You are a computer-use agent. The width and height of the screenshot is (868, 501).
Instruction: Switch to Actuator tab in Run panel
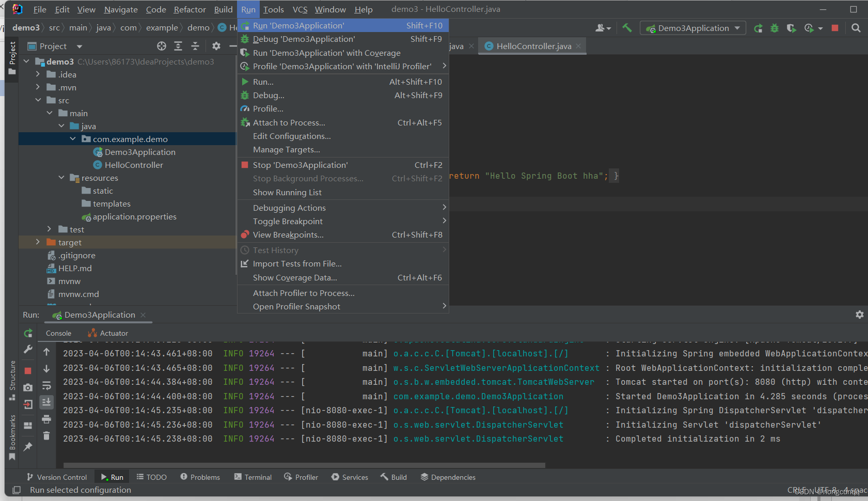coord(108,333)
